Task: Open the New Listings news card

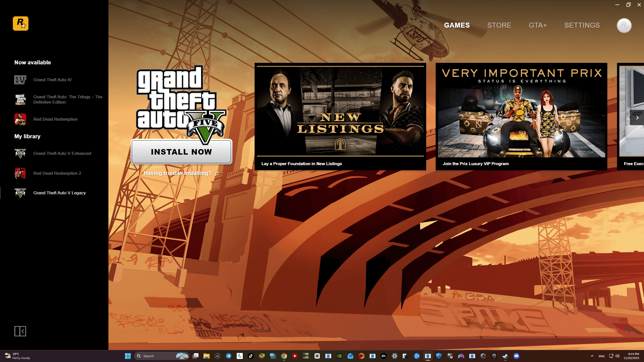Action: (340, 116)
